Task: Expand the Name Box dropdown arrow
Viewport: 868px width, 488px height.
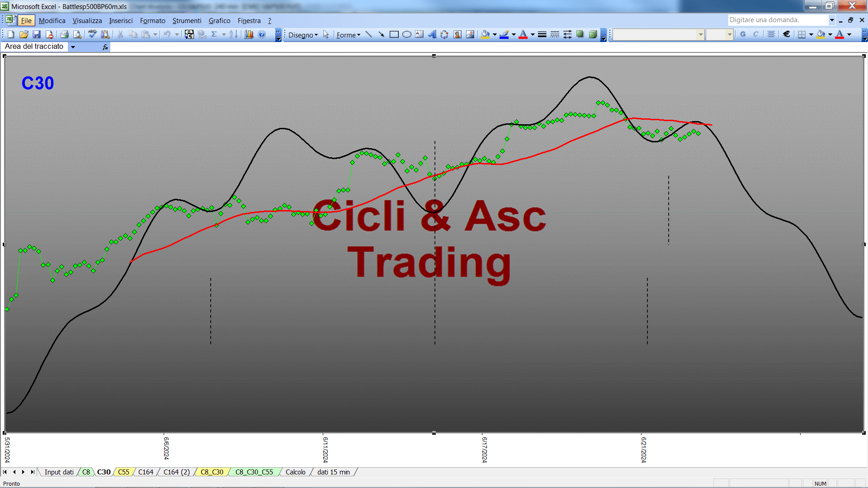Action: click(73, 47)
